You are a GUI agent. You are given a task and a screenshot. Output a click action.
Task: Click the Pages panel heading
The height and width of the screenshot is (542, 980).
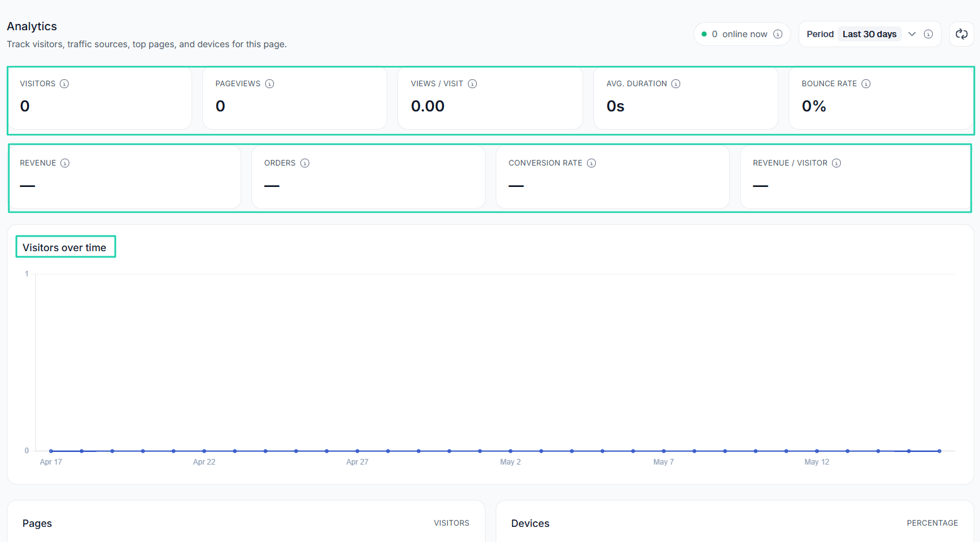(x=37, y=523)
